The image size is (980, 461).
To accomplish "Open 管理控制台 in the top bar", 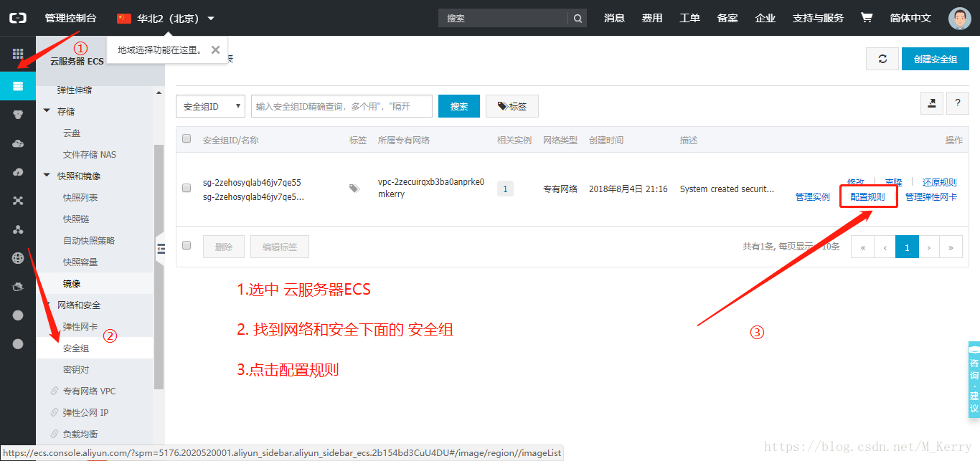I will (x=70, y=18).
